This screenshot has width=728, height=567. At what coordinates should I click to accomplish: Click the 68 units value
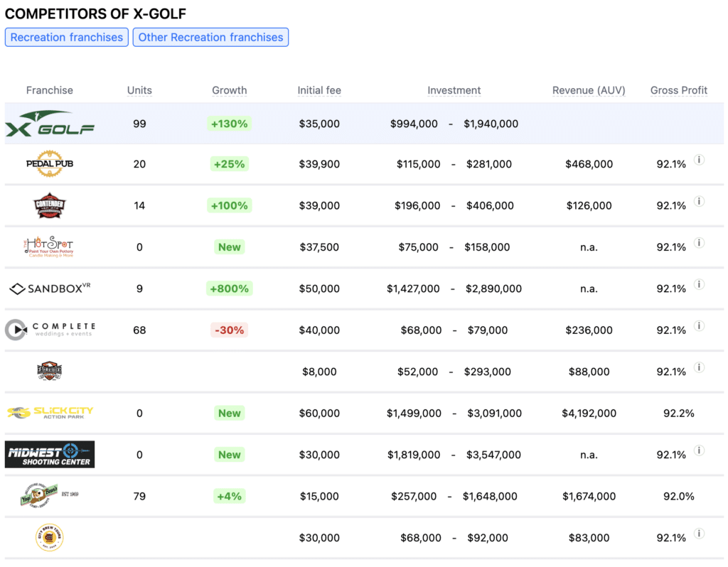139,330
